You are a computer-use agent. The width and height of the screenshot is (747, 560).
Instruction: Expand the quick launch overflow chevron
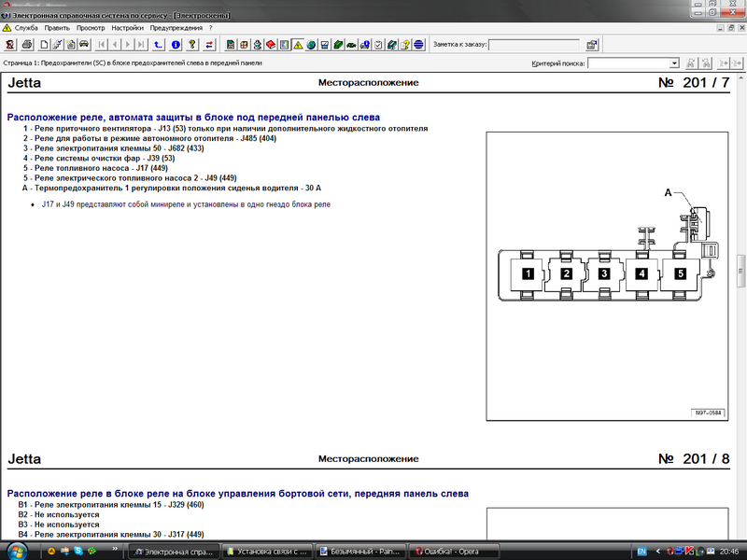[x=115, y=549]
